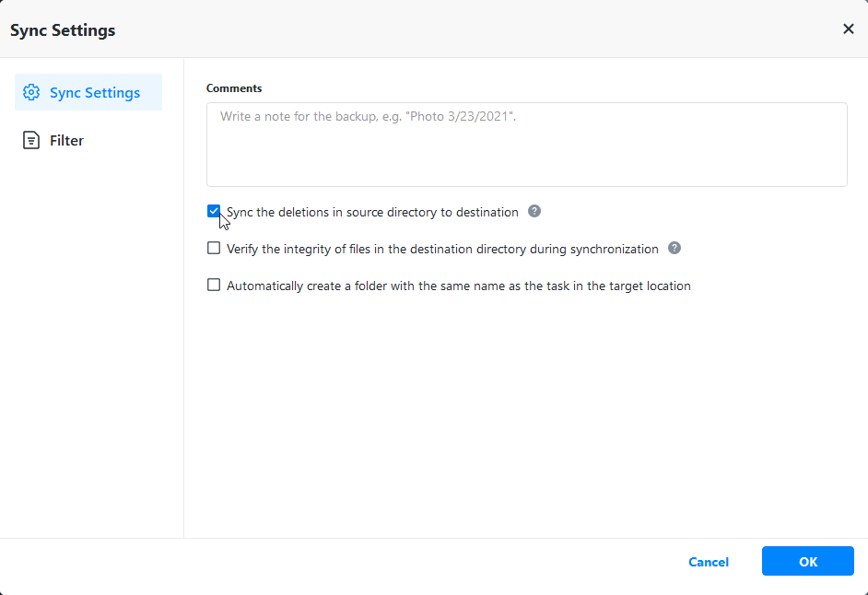Click the comment placeholder text 'Write a note'
This screenshot has height=595, width=868.
pos(368,118)
